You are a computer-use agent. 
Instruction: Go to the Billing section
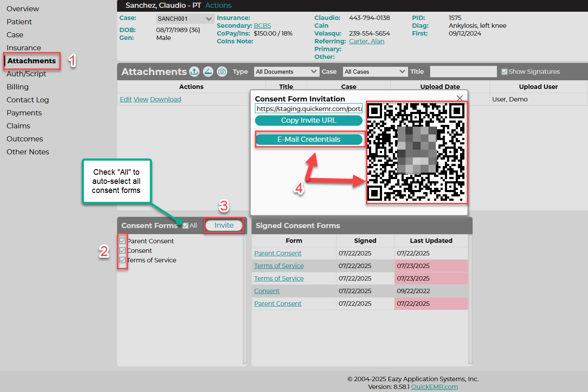(17, 87)
